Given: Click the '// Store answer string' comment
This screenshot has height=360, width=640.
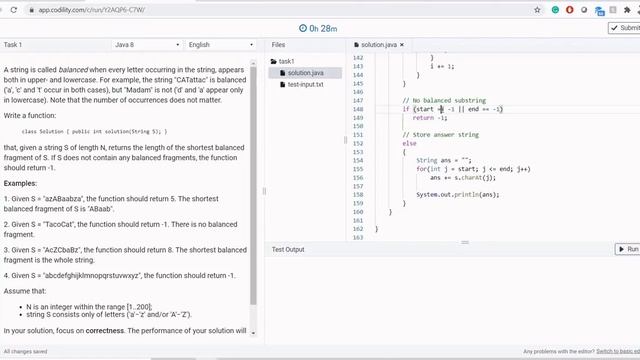Looking at the screenshot, I should [440, 135].
